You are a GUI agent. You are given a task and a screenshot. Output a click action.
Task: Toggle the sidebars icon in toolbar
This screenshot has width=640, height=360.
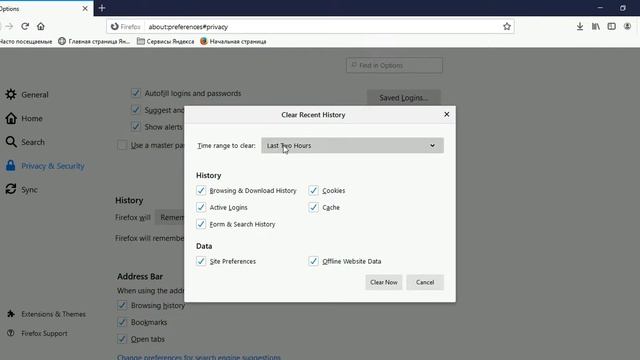click(611, 27)
